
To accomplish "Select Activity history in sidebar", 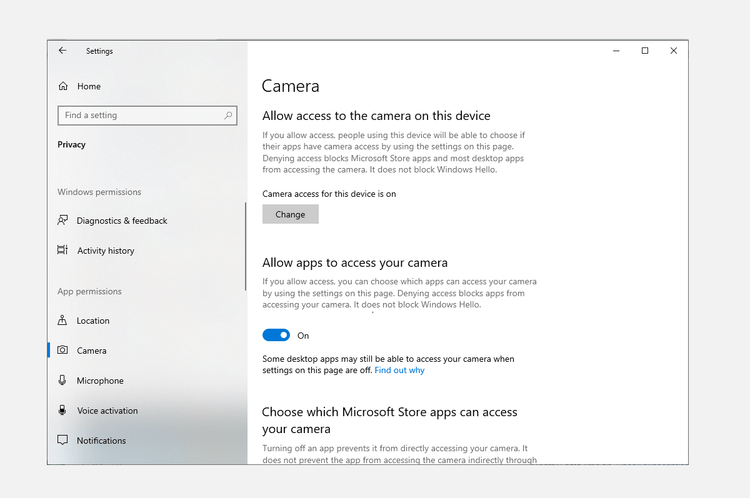I will pos(106,251).
